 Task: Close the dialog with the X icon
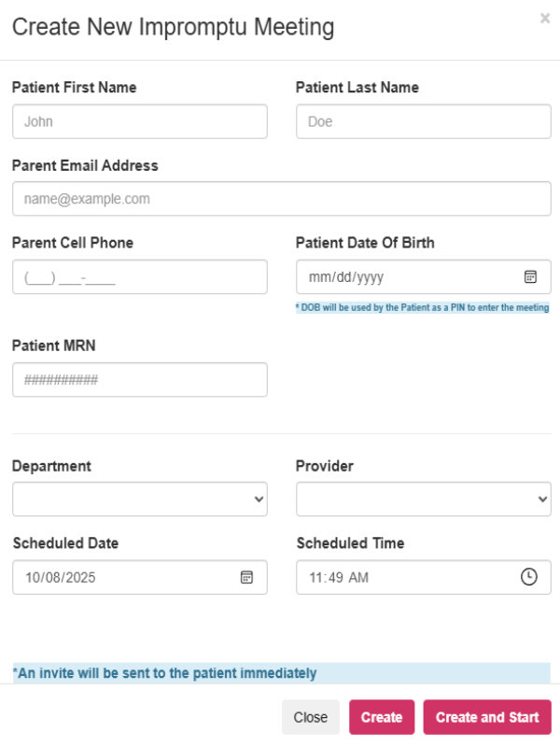point(545,19)
